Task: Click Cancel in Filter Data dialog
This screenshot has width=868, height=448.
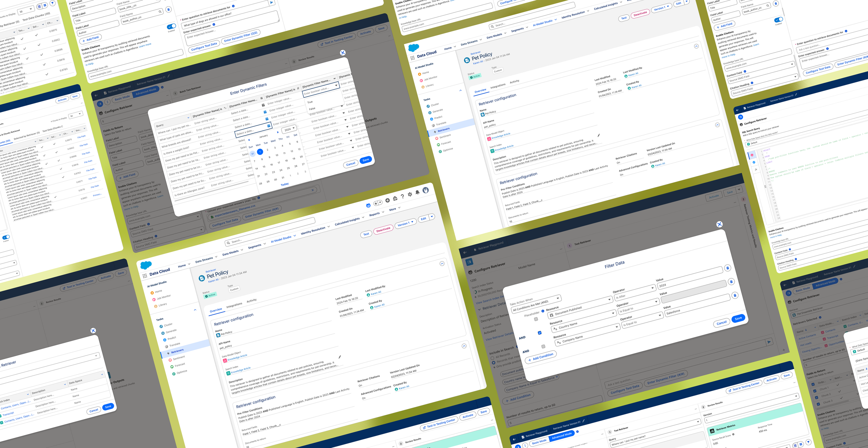Action: point(721,323)
